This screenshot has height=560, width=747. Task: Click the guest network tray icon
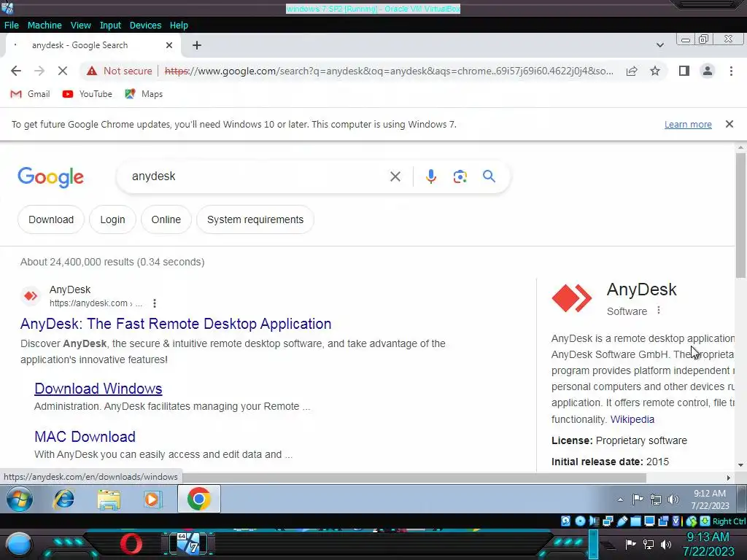click(656, 499)
